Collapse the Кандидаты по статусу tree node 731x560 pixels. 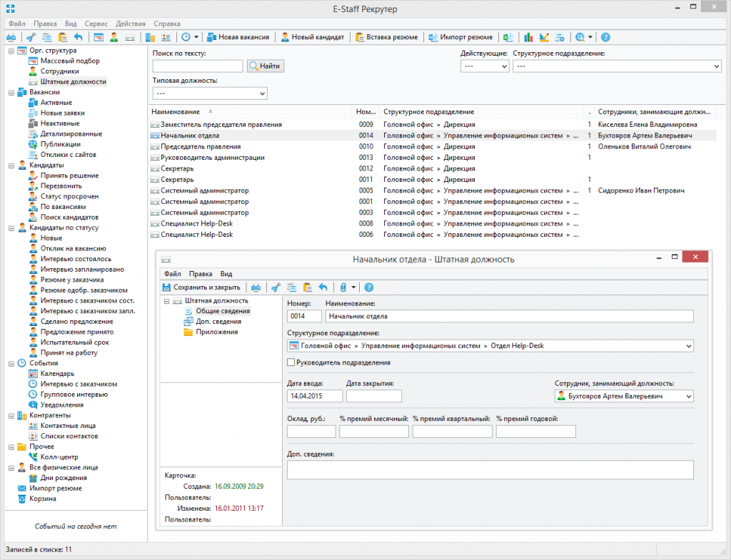(11, 228)
